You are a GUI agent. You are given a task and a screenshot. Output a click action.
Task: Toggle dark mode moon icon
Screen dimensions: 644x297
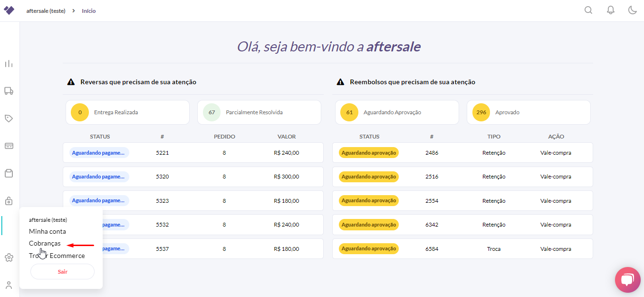point(633,10)
